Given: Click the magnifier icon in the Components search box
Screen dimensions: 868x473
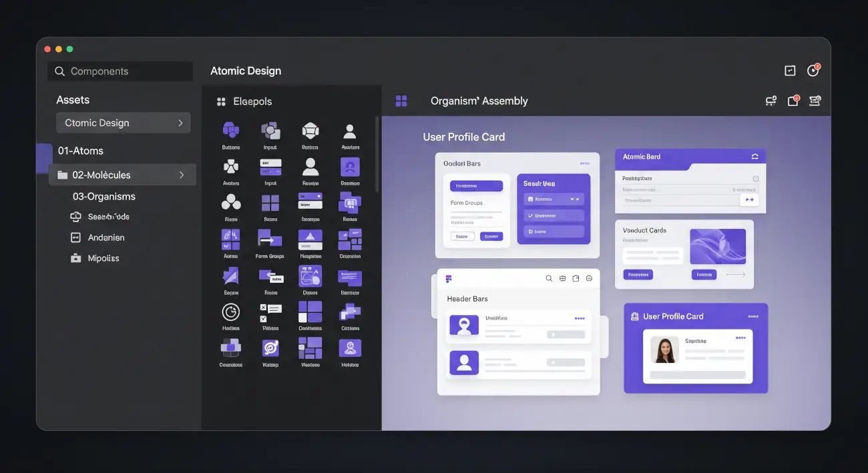Looking at the screenshot, I should [x=60, y=71].
